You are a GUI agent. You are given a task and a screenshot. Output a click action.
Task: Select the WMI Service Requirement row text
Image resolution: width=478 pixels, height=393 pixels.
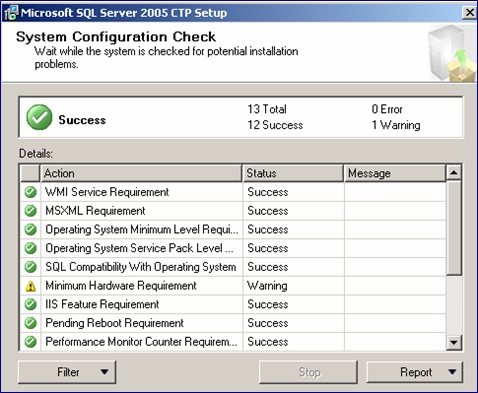tap(107, 192)
